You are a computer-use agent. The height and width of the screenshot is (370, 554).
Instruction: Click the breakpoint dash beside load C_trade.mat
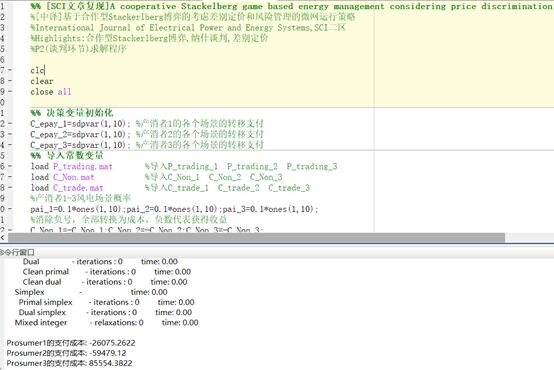(x=10, y=188)
